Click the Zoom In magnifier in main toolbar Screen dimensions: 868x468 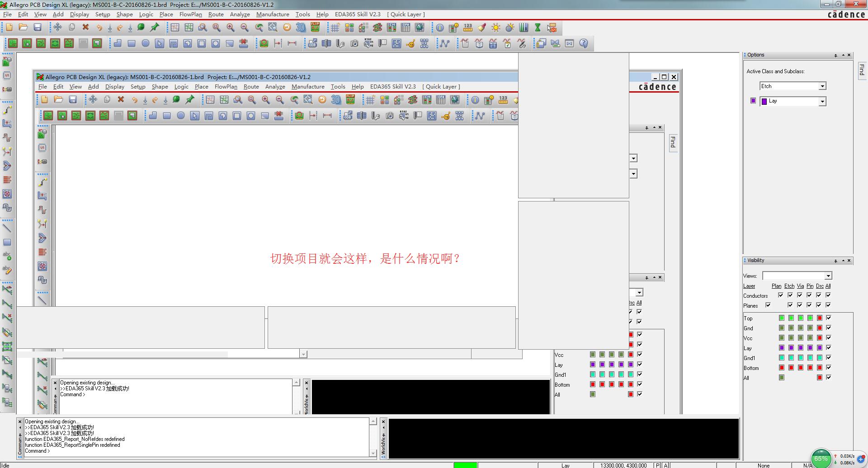point(231,28)
